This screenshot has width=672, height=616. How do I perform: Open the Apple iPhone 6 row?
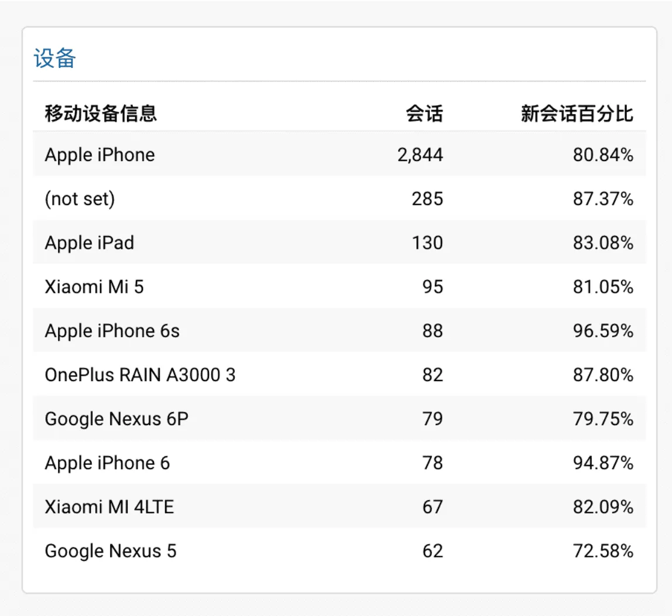[x=105, y=463]
